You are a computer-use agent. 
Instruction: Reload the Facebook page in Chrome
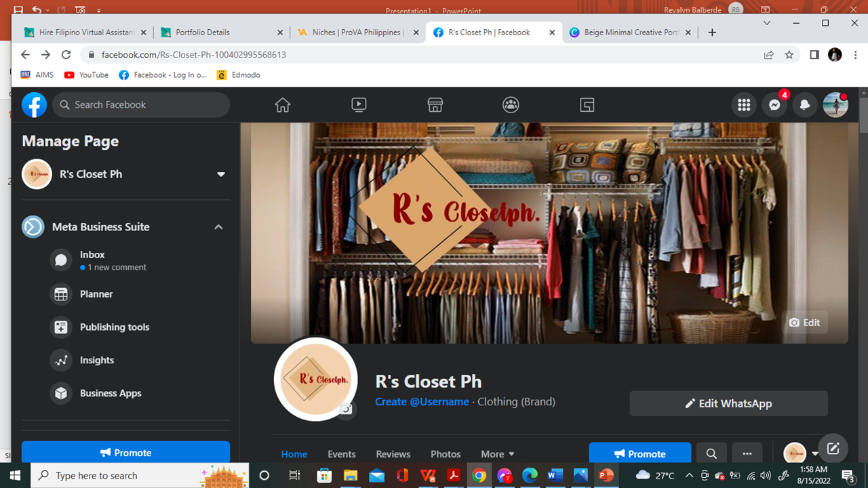coord(66,55)
